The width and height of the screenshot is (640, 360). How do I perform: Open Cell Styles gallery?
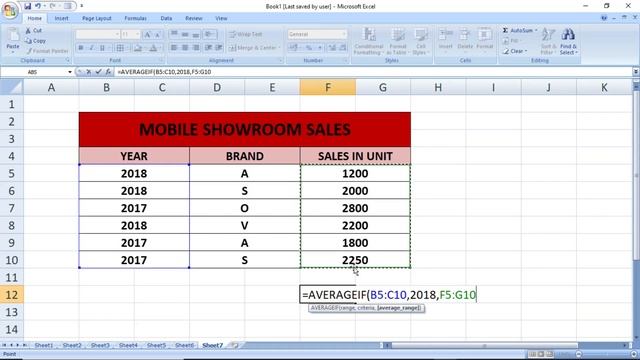click(420, 41)
